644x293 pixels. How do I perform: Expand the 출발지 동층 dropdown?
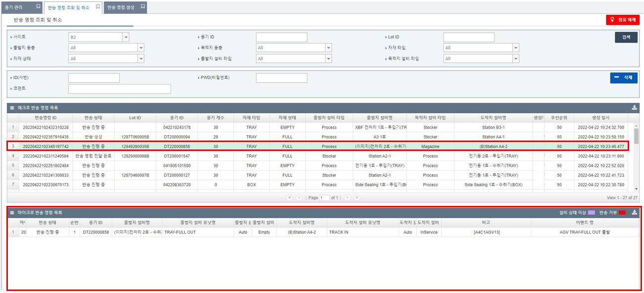coord(141,48)
